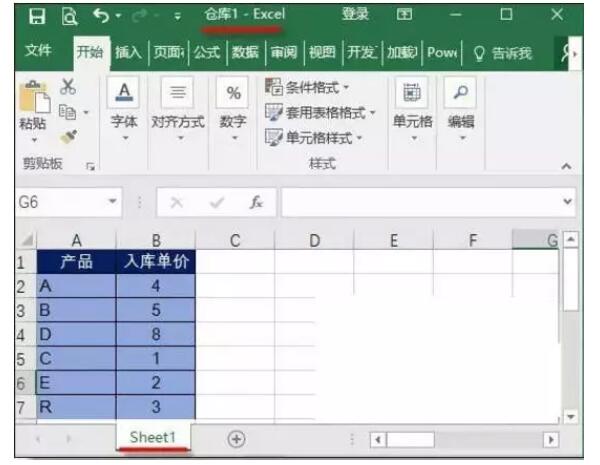Viewport: 600px width, 465px height.
Task: Open the 编辑 editing group
Action: (461, 108)
